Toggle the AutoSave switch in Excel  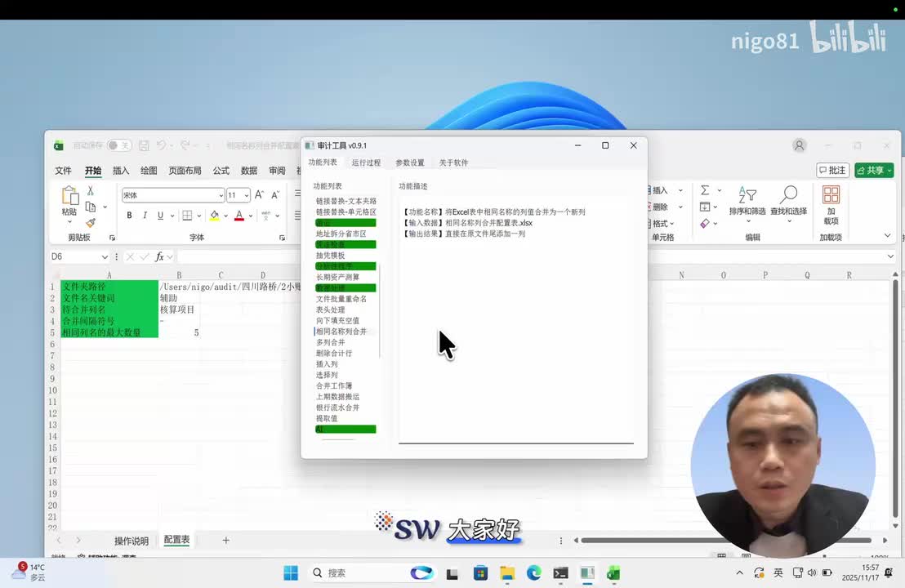click(119, 145)
